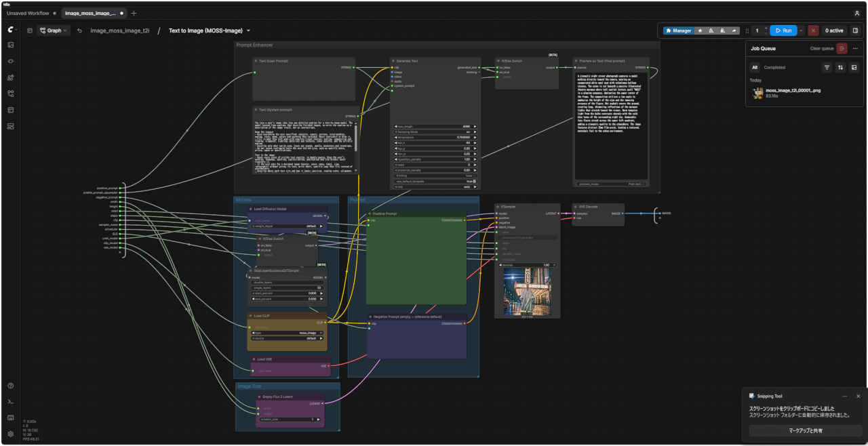The image size is (868, 446).
Task: Switch to the Unsaved Workflow tab
Action: tap(28, 13)
